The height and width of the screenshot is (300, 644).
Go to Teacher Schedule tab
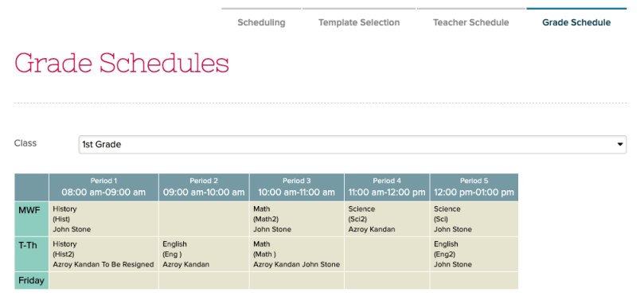[x=470, y=22]
